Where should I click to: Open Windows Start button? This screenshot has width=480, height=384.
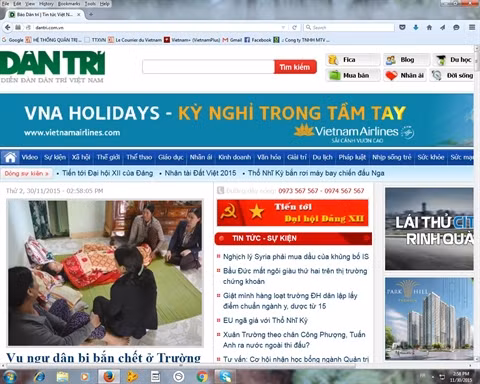pos(10,377)
